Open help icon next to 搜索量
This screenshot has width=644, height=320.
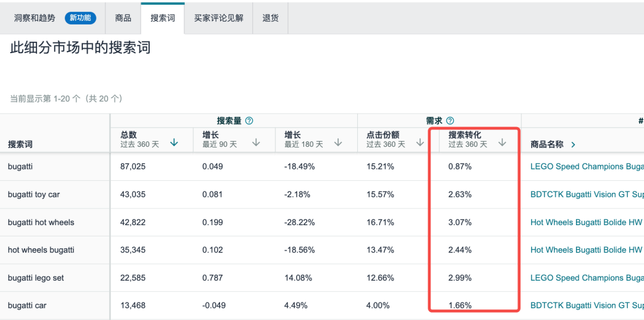tap(249, 121)
